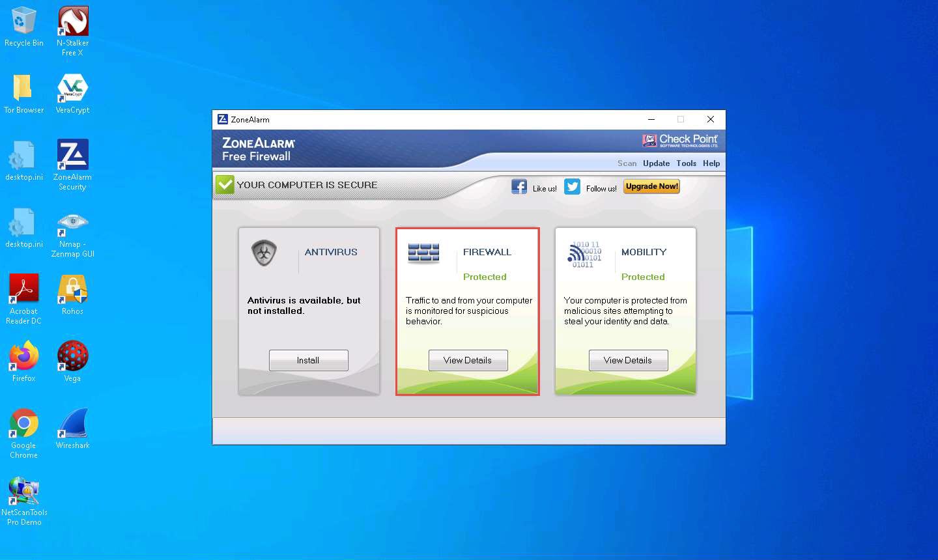Open the Tor Browser folder
The image size is (938, 560).
[x=23, y=94]
